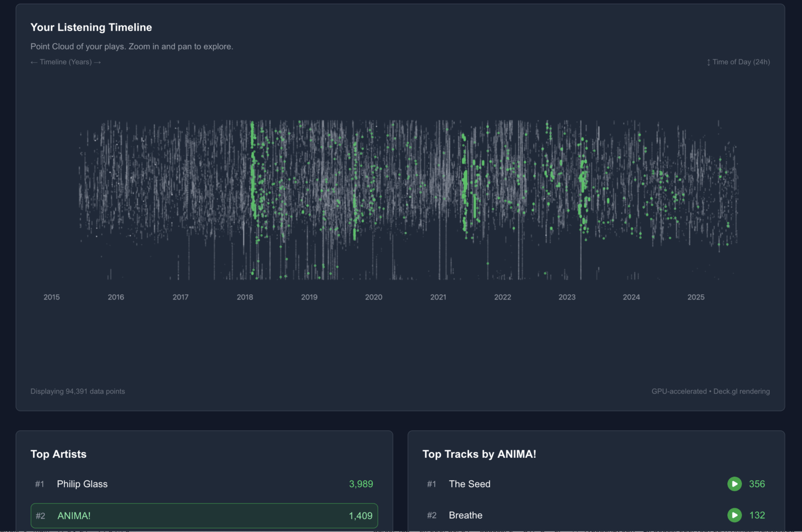Viewport: 802px width, 532px height.
Task: Click the 2024 label on timeline axis
Action: click(x=631, y=297)
